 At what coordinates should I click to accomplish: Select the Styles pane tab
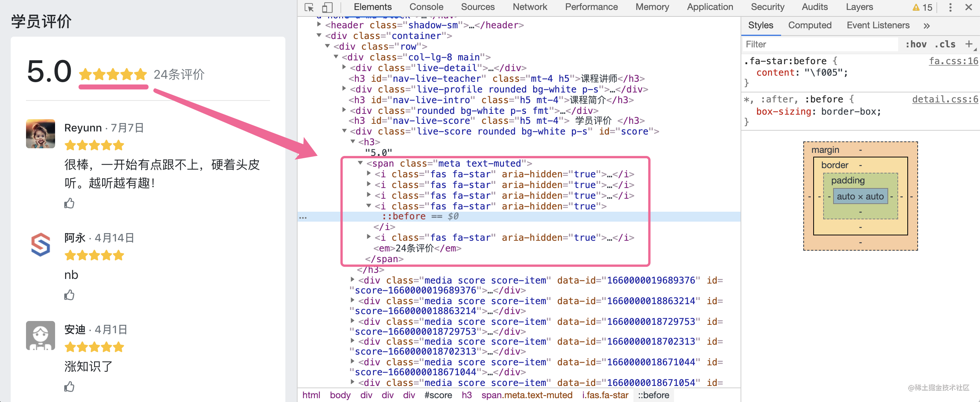760,25
